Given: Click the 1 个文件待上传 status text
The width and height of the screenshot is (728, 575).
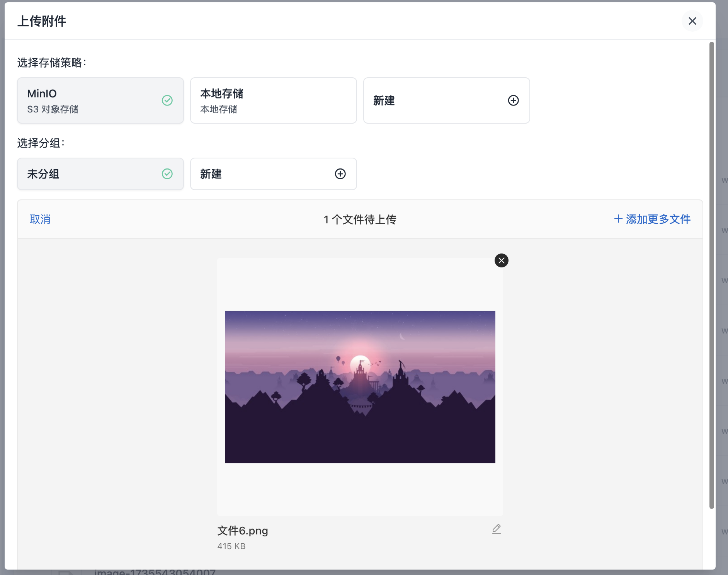Looking at the screenshot, I should 360,219.
